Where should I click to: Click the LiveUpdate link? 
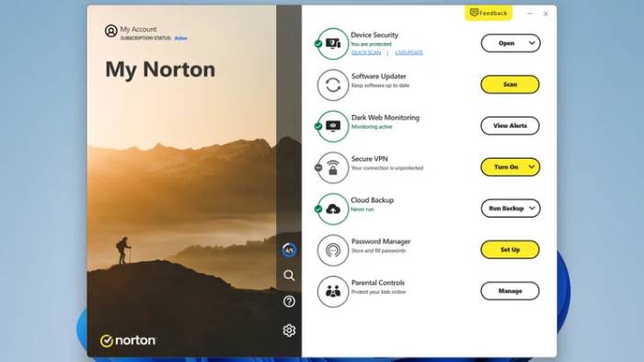coord(408,52)
